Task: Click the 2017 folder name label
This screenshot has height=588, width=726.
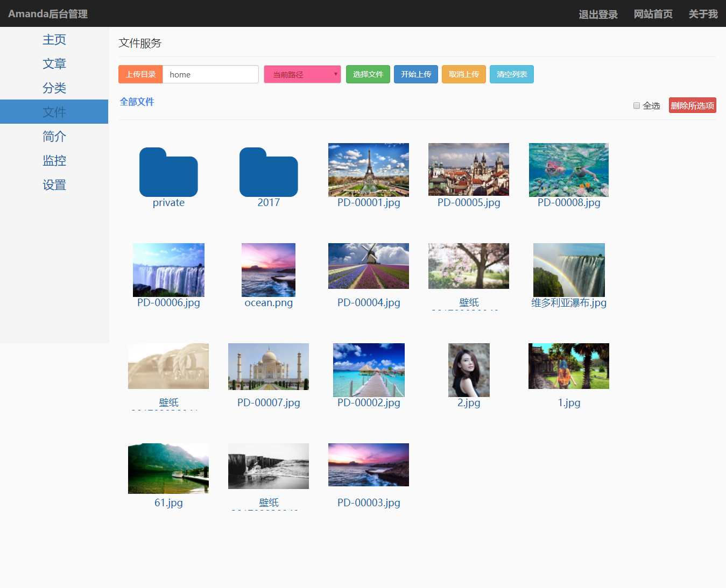Action: [x=269, y=203]
